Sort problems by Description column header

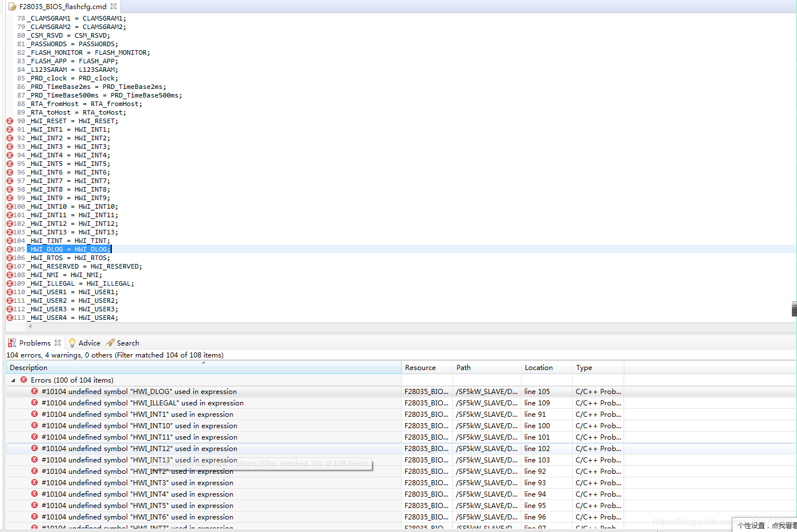(x=204, y=368)
